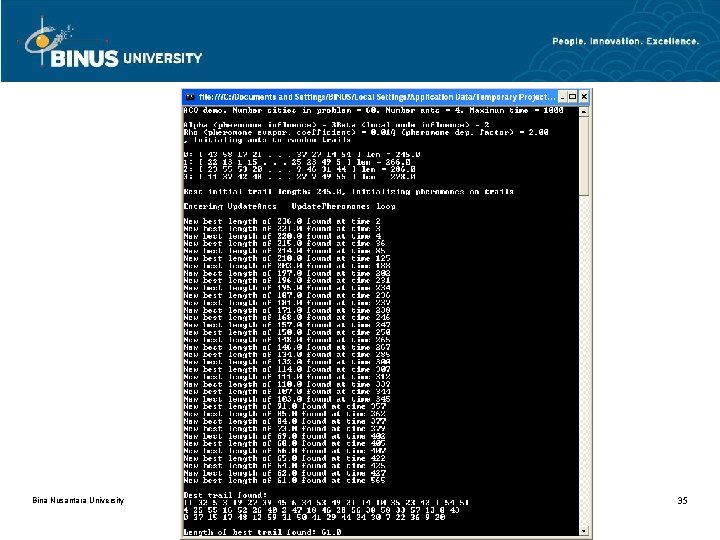
Task: Click the empty scrollbar track below thumb
Action: coord(584,361)
